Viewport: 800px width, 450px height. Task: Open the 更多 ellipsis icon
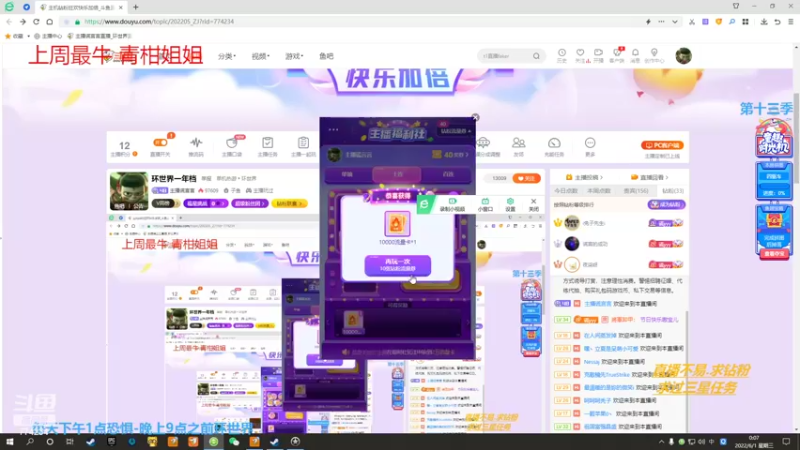click(590, 146)
